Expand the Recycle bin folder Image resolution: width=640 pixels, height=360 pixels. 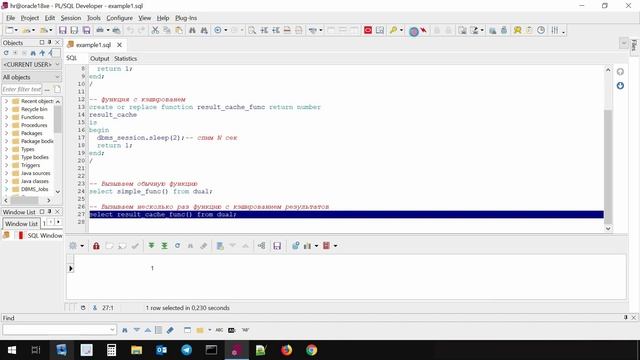(6, 109)
